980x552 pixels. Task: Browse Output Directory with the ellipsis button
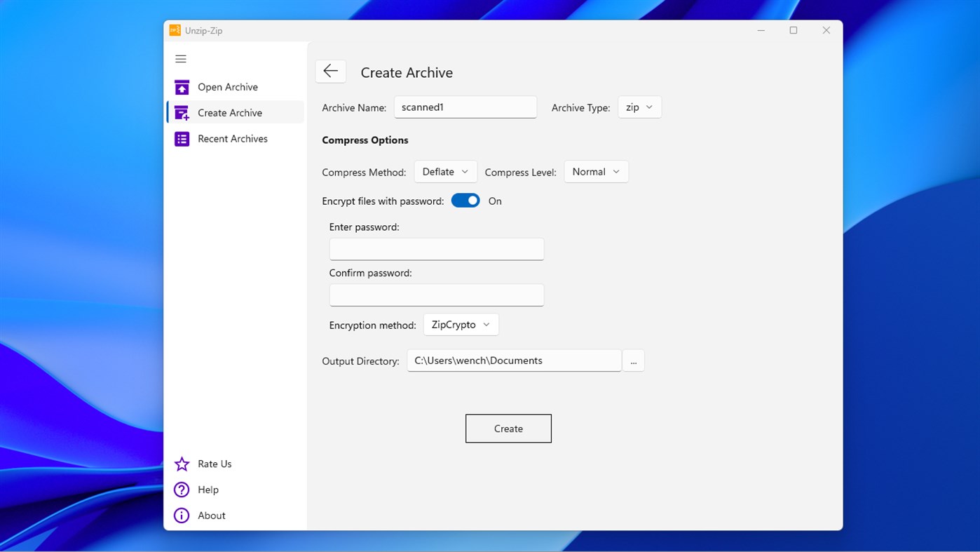[x=633, y=360]
